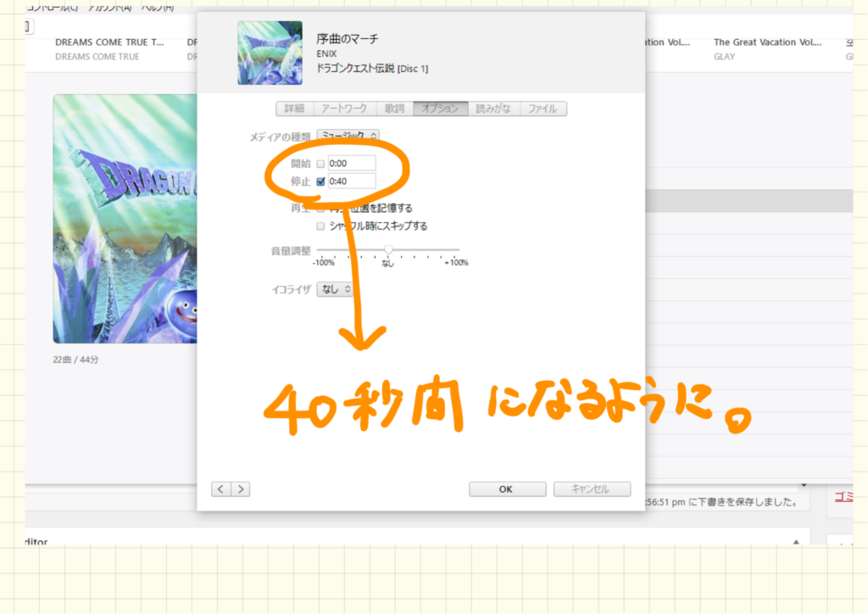Open the 詳細 tab
The width and height of the screenshot is (868, 614).
pyautogui.click(x=294, y=109)
